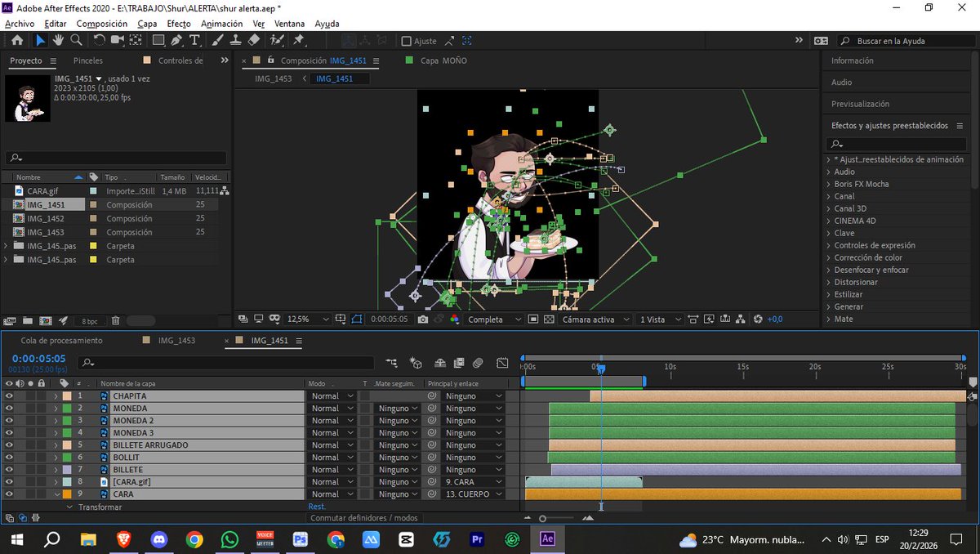Image resolution: width=980 pixels, height=554 pixels.
Task: Toggle visibility of BILLETE ARRUGADO layer
Action: click(9, 445)
